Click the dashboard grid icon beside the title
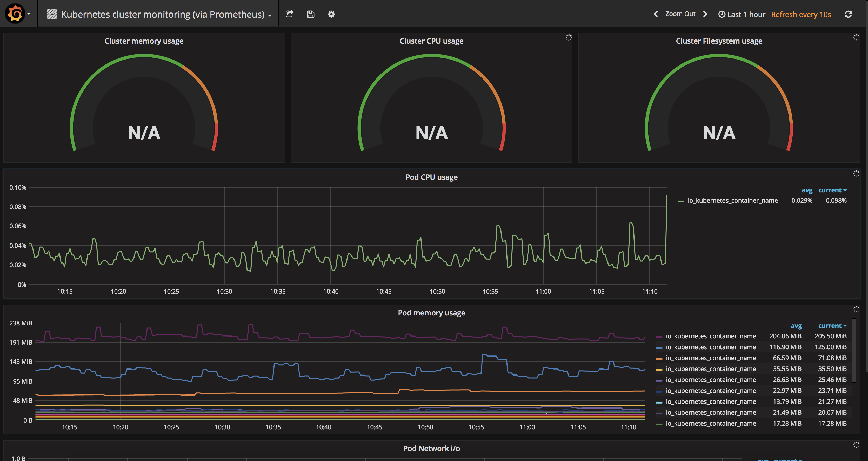868x461 pixels. pos(51,14)
